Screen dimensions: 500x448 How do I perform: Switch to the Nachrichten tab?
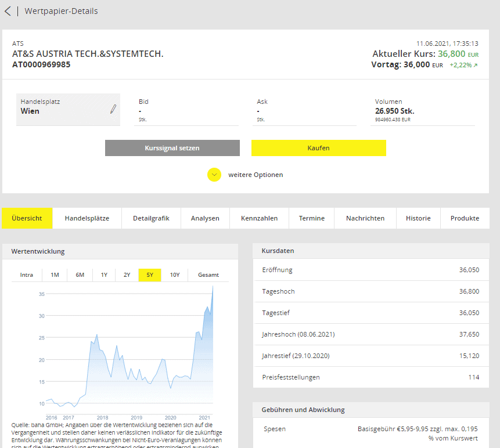point(365,218)
